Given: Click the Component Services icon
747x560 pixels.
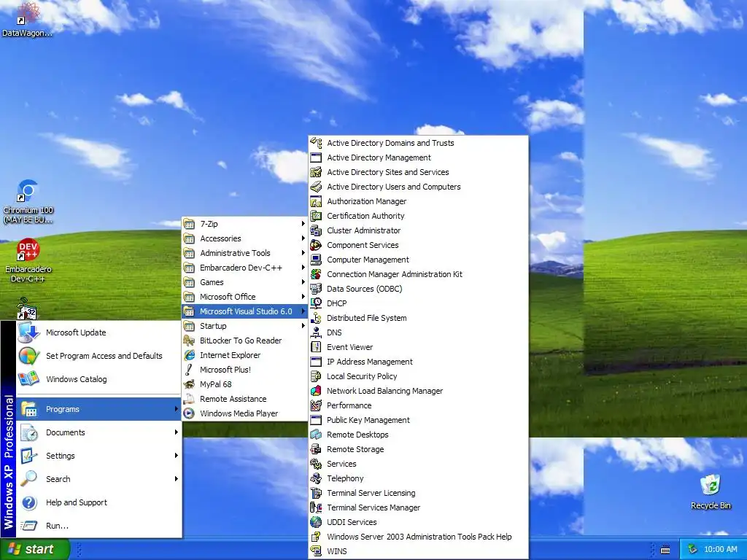Looking at the screenshot, I should 316,245.
